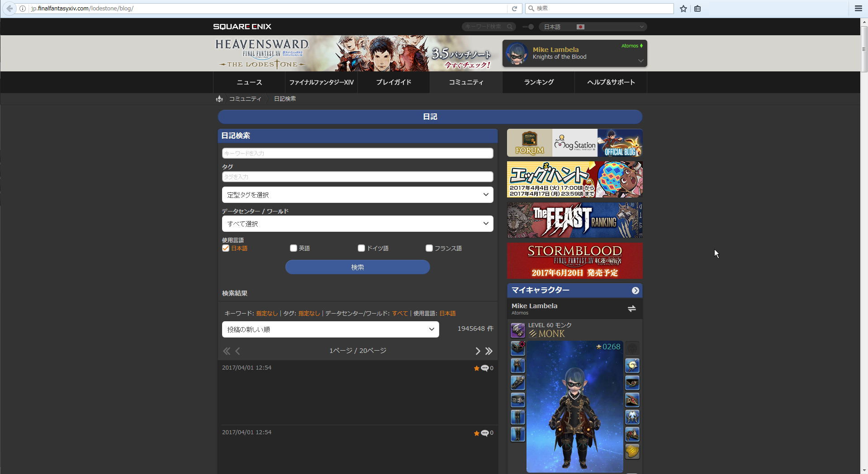Click the browser 検索 search box
Screen dimensions: 868x474
click(599, 9)
